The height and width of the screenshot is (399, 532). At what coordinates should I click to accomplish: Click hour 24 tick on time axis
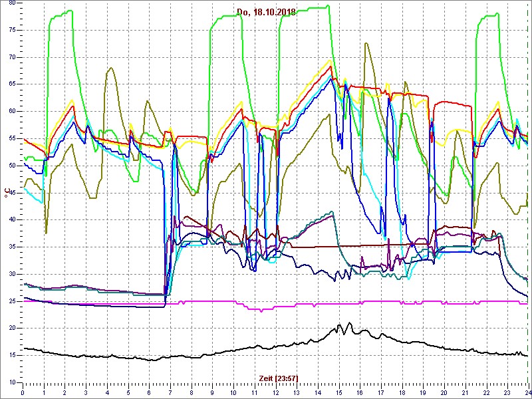[x=527, y=392]
